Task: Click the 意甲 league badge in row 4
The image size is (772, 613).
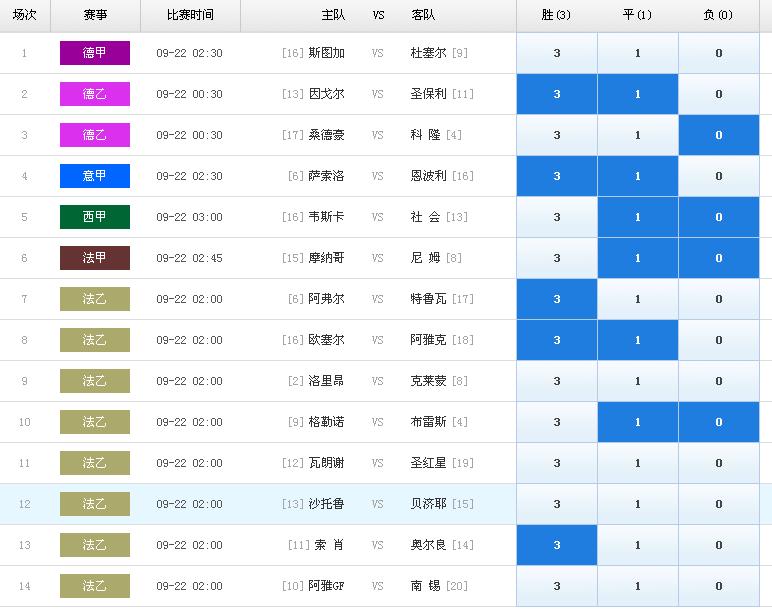Action: pos(95,176)
